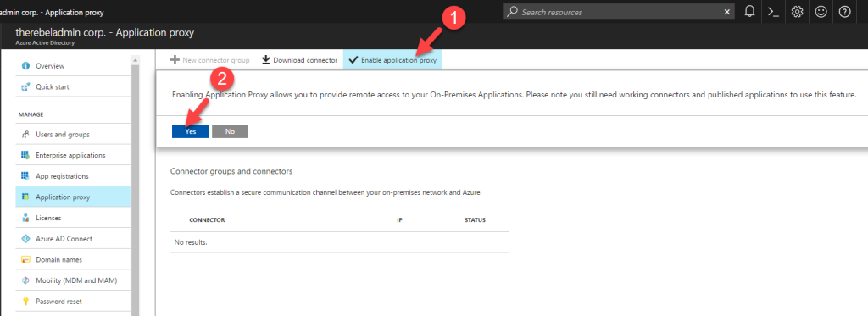Click the Azure Active Directory subtitle
This screenshot has height=316, width=868.
45,42
